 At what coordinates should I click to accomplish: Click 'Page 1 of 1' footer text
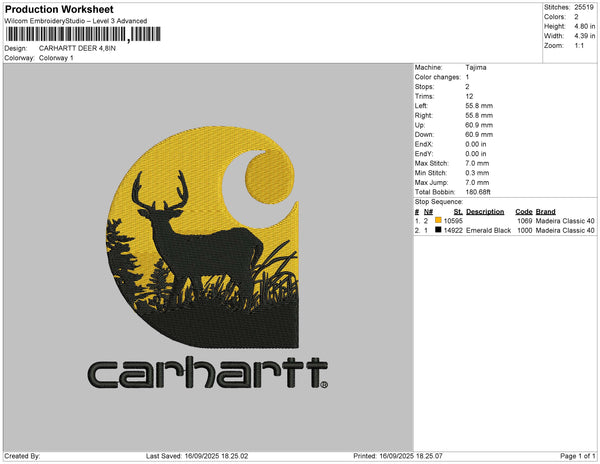pos(577,456)
